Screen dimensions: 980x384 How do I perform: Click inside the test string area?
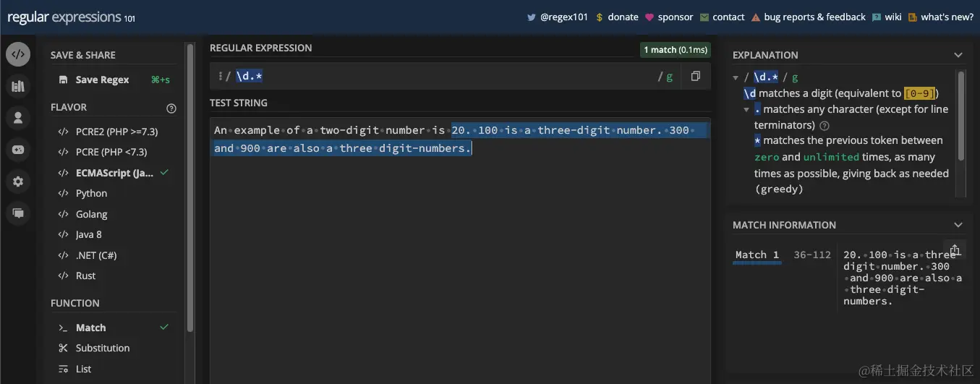tap(460, 250)
